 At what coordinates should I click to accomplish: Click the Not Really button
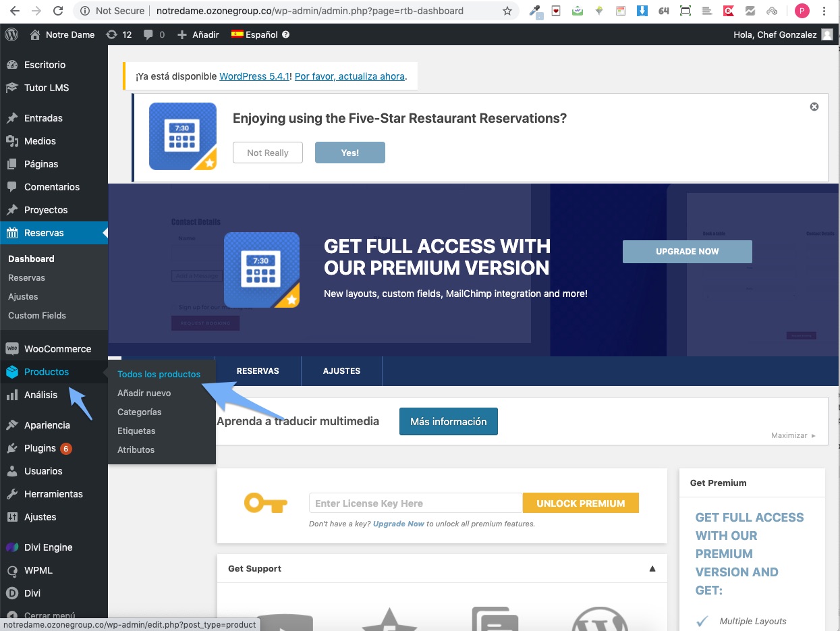[x=268, y=153]
